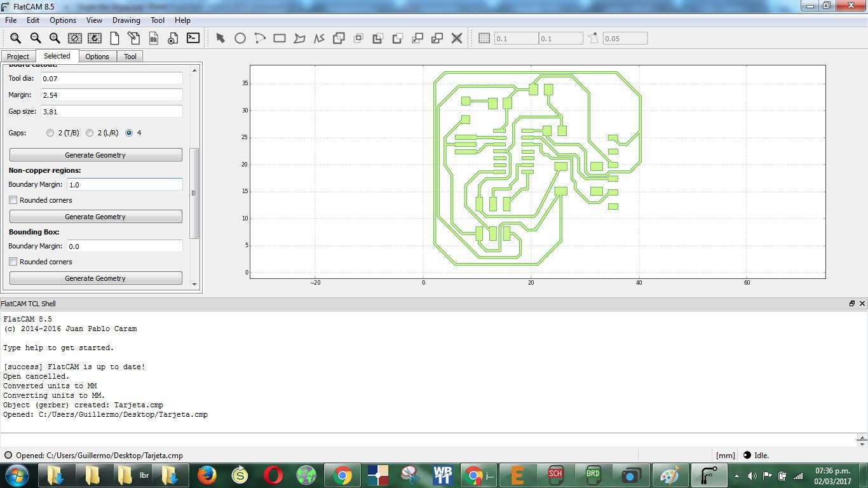Click the Tool dia input field
868x488 pixels.
click(112, 78)
